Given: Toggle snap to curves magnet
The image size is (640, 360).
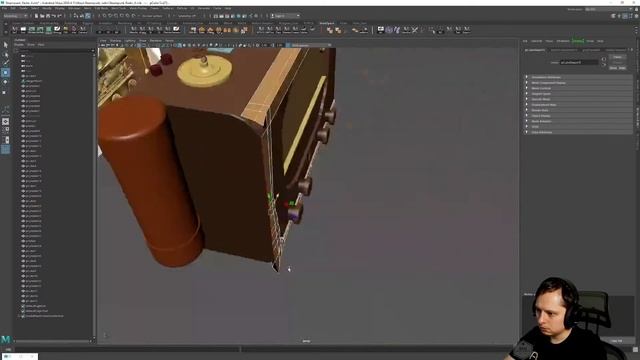Looking at the screenshot, I should click(x=110, y=16).
